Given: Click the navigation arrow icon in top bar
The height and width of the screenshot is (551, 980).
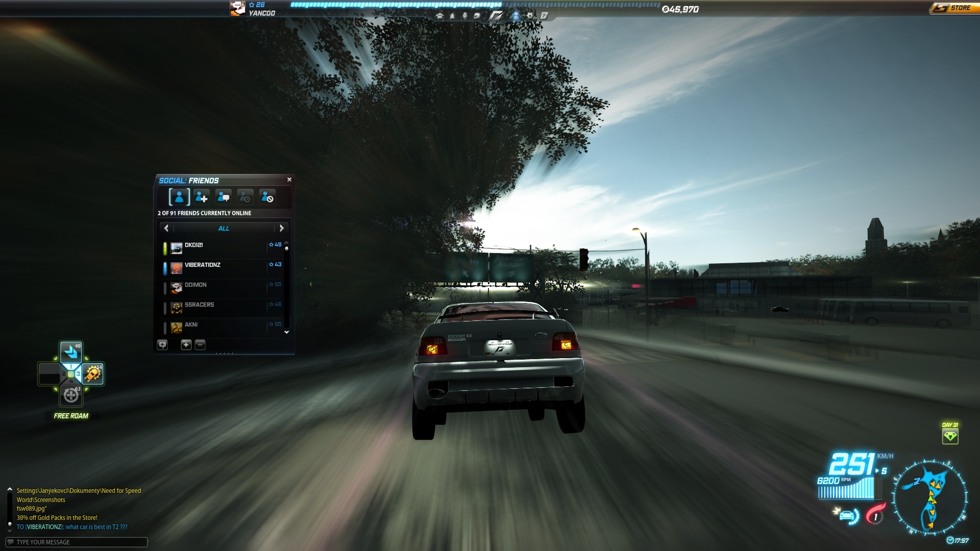Looking at the screenshot, I should [x=452, y=16].
